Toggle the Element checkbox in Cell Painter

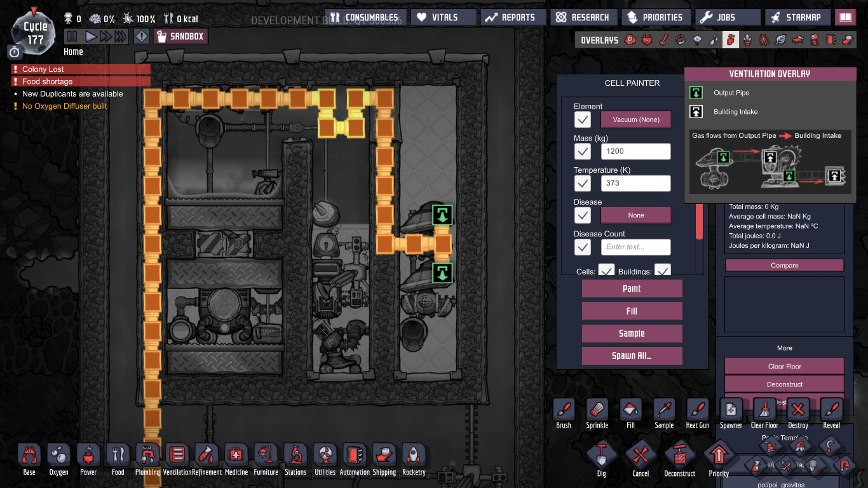(x=583, y=119)
